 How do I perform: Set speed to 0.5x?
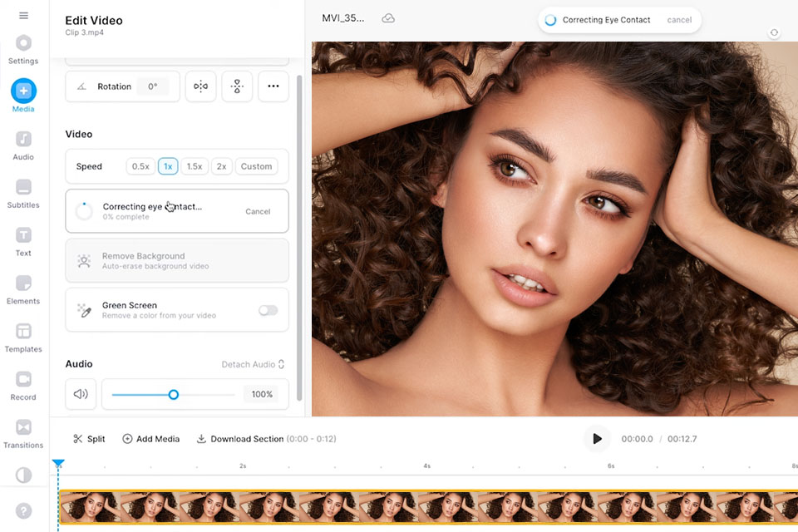pyautogui.click(x=140, y=166)
